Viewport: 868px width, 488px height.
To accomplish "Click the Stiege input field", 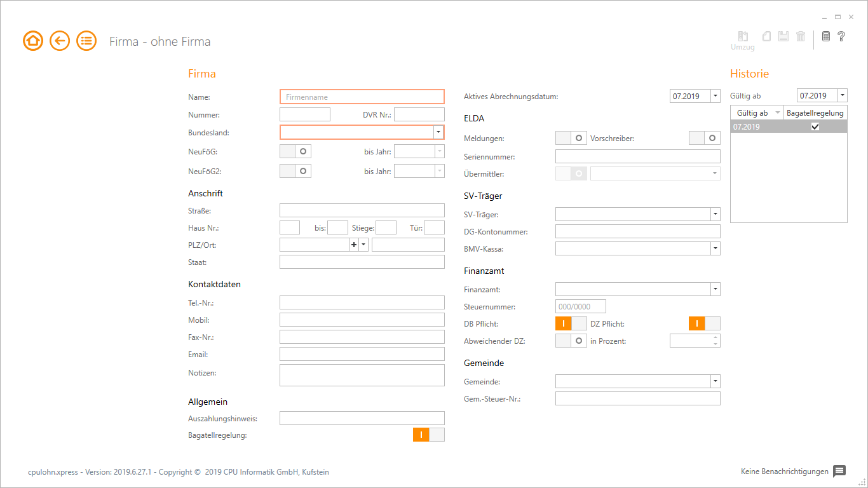I will pyautogui.click(x=386, y=227).
